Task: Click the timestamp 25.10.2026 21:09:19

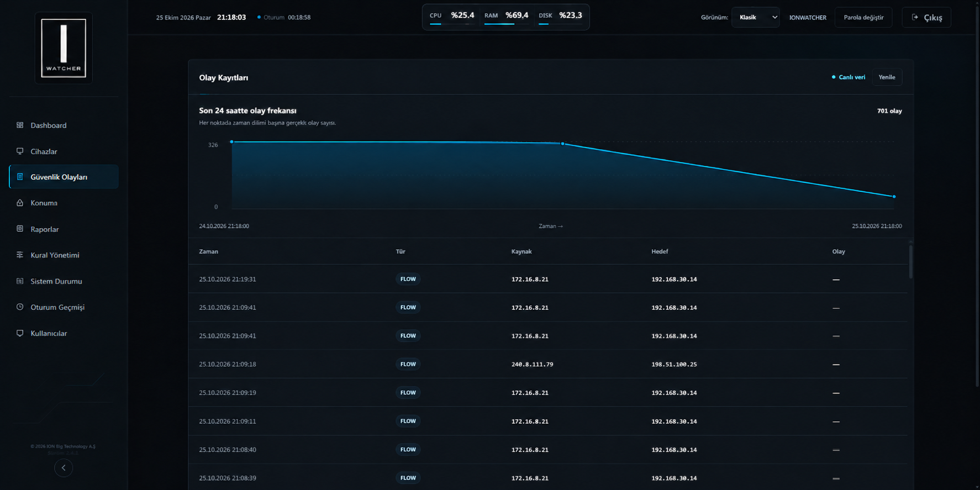Action: coord(228,393)
